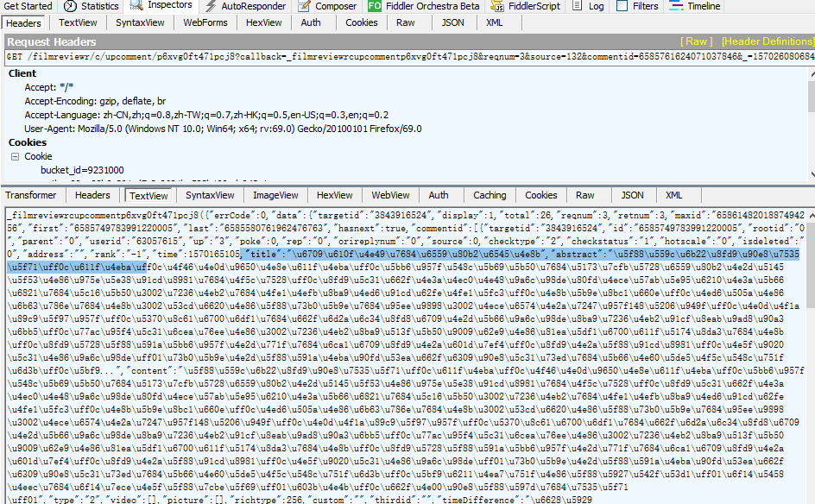Click the Composer pencil icon
Screen dimensions: 815x504
(305, 6)
